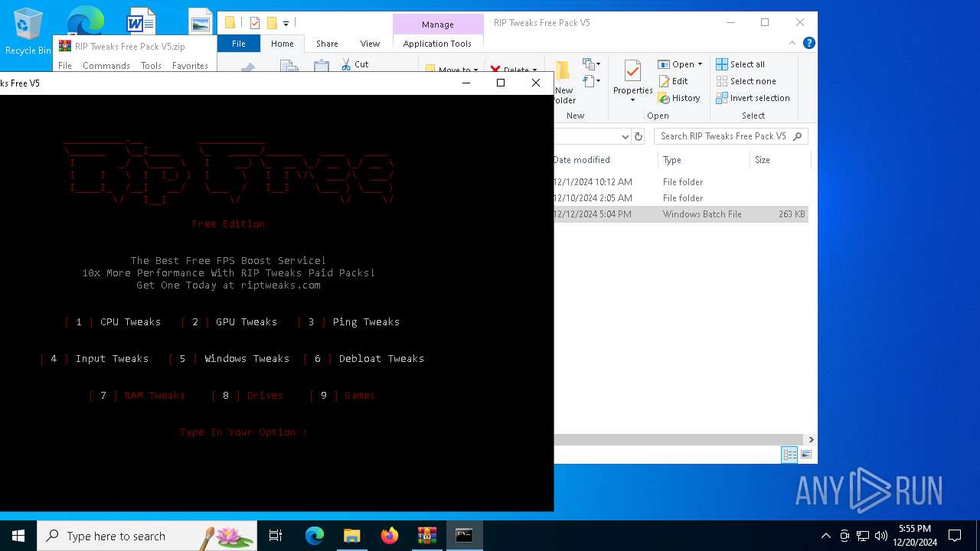Expand the Open dropdown in ribbon
This screenshot has width=980, height=551.
point(700,64)
